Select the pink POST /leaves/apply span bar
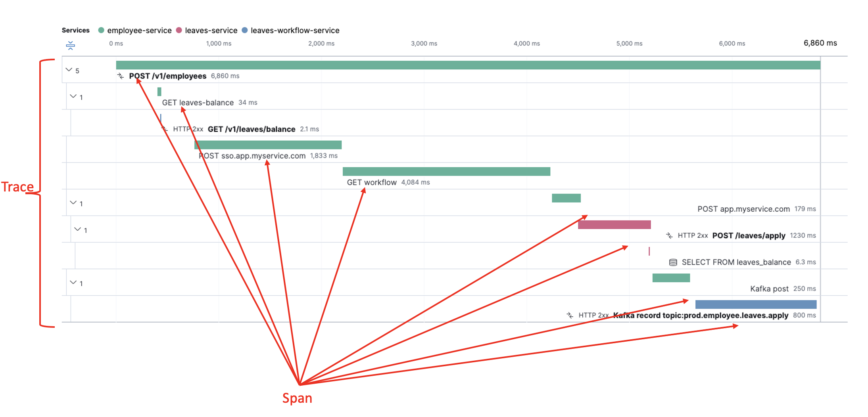Image resolution: width=868 pixels, height=417 pixels. point(615,225)
